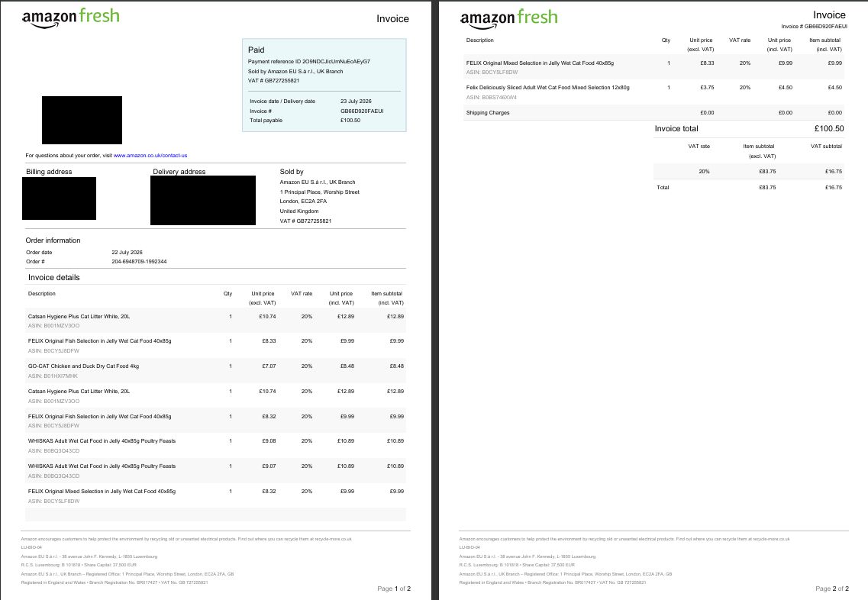Viewport: 868px width, 600px height.
Task: Click the 'Invoice' title on page 1
Action: click(392, 19)
